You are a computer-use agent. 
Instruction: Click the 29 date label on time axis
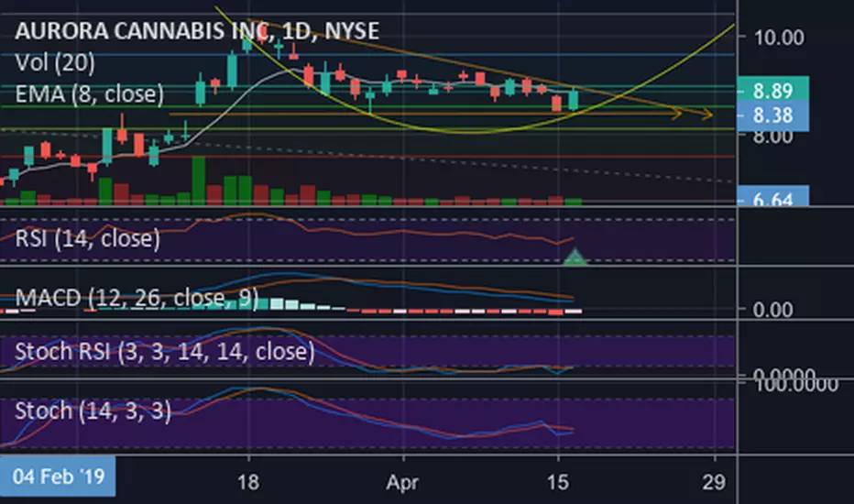714,482
